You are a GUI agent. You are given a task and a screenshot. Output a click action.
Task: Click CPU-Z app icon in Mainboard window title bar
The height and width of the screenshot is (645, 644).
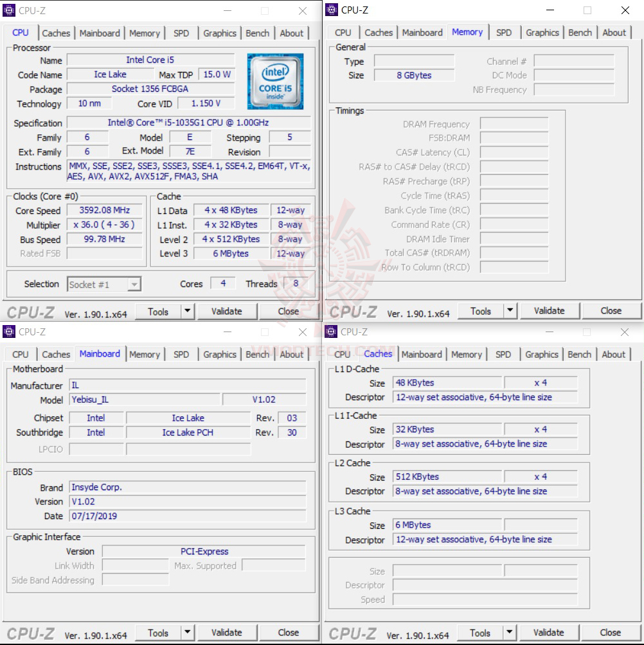point(8,331)
